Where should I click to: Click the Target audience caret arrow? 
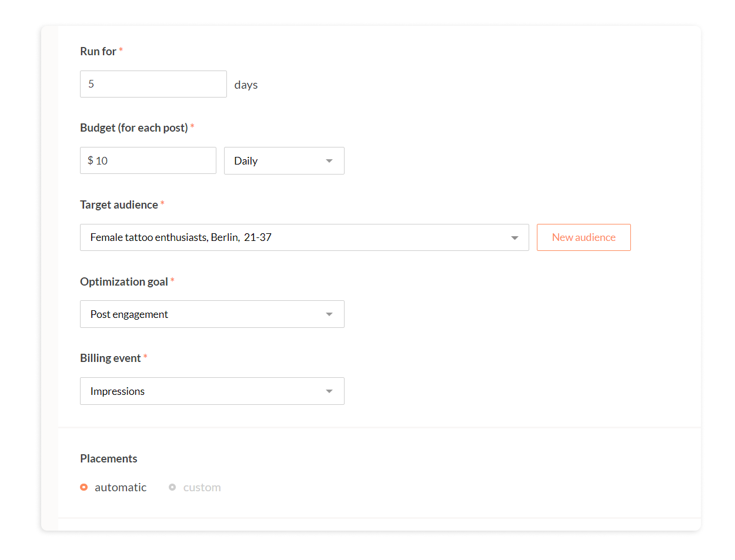(514, 238)
